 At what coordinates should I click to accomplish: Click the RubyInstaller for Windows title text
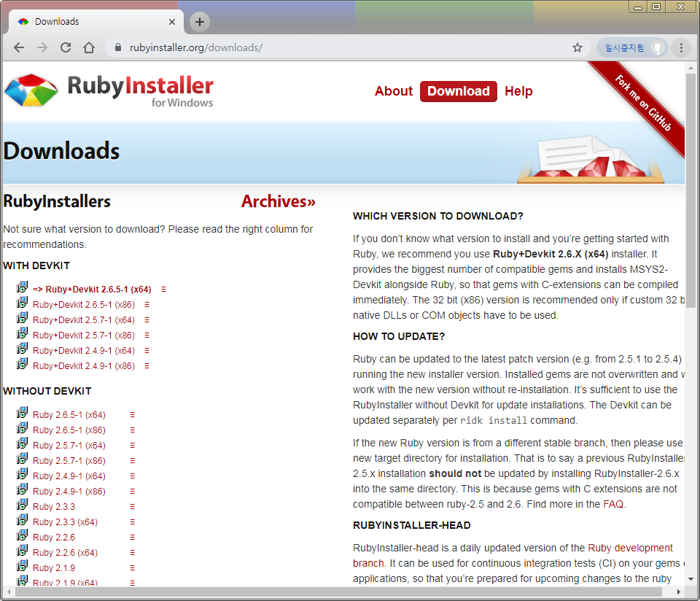click(140, 91)
